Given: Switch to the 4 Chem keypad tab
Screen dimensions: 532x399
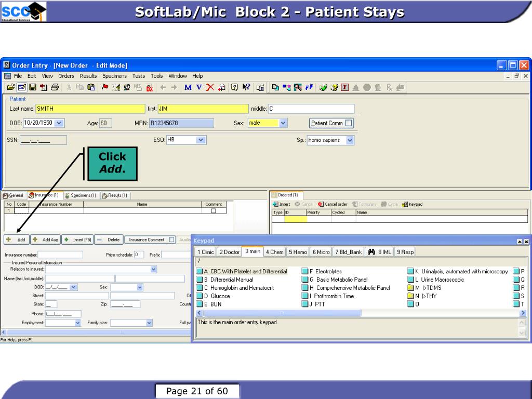Looking at the screenshot, I should (x=274, y=252).
